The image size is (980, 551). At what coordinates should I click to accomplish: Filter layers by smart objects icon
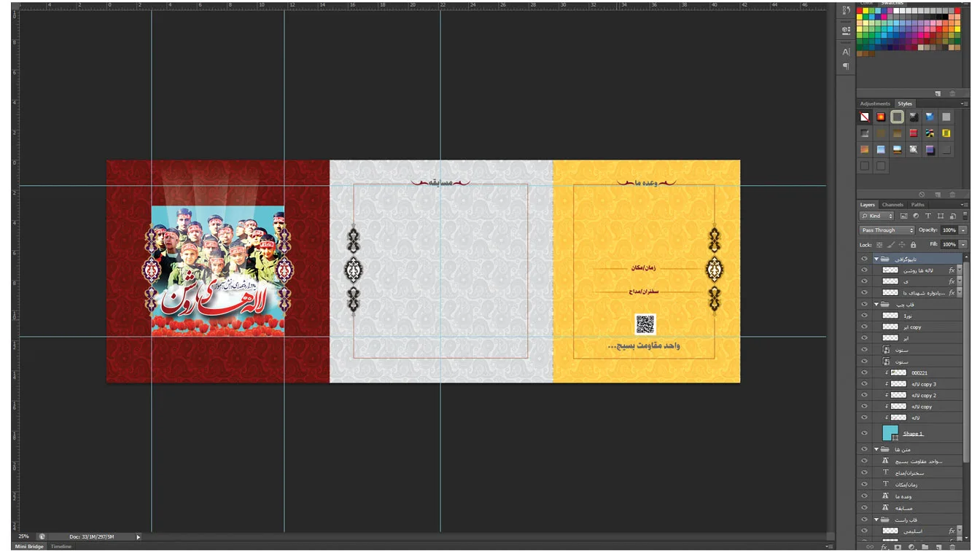pyautogui.click(x=952, y=216)
